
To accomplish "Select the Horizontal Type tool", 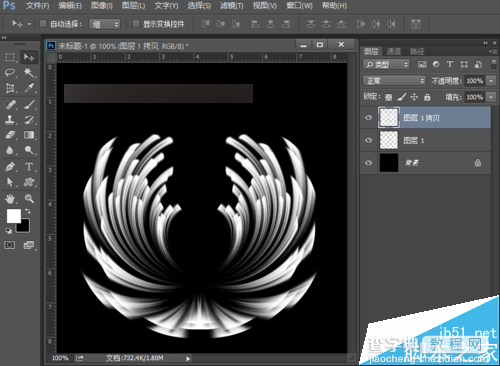I will [x=29, y=166].
